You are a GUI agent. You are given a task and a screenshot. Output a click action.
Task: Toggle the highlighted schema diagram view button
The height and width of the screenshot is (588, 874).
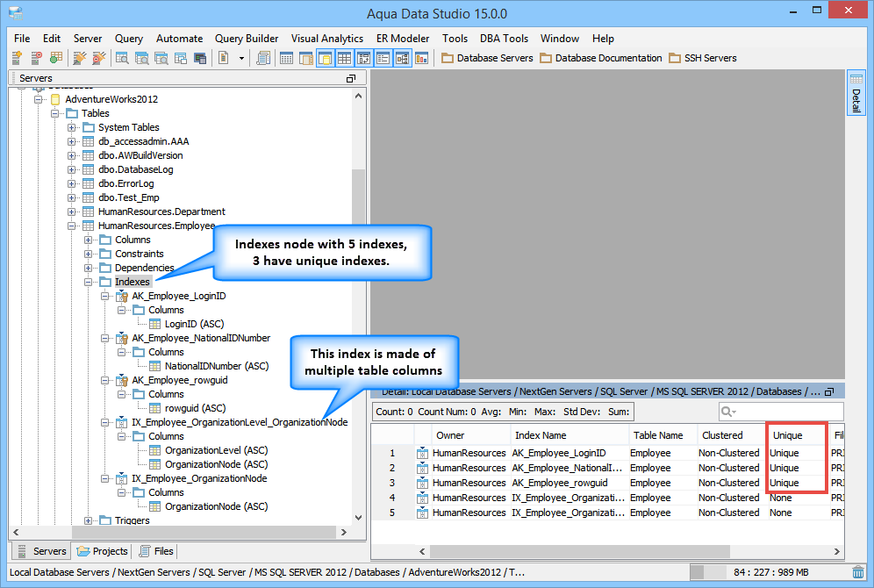[364, 58]
